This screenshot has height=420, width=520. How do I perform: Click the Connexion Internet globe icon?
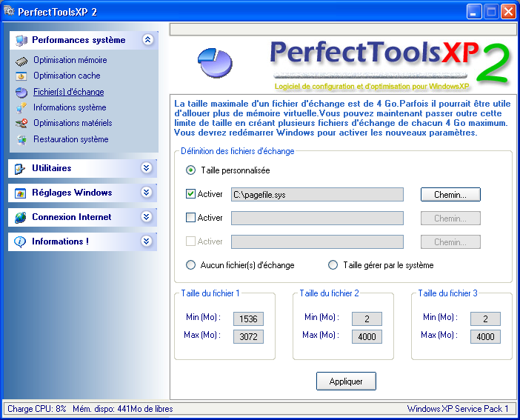(x=20, y=218)
